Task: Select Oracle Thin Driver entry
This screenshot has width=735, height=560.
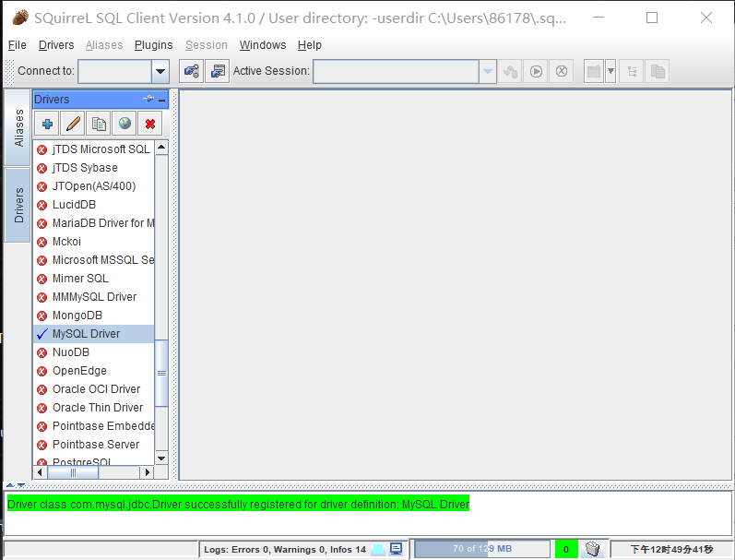Action: tap(94, 408)
